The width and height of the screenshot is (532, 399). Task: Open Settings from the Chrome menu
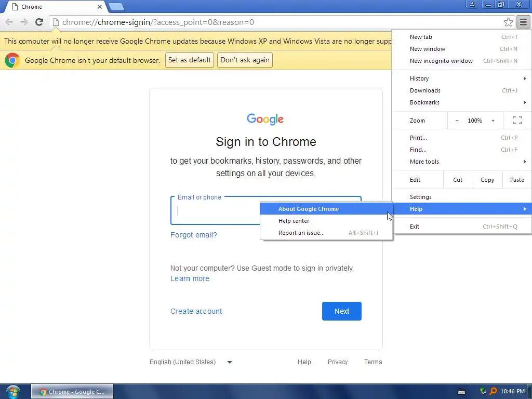[x=461, y=197]
